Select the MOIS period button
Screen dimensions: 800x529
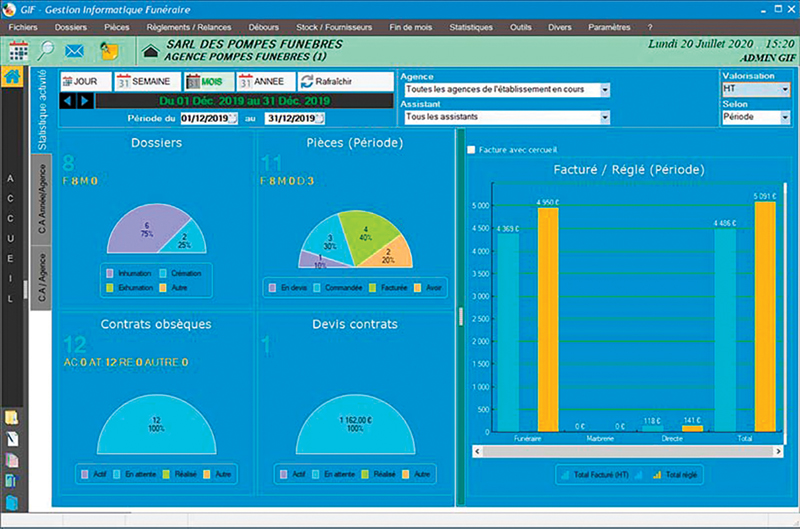[209, 82]
